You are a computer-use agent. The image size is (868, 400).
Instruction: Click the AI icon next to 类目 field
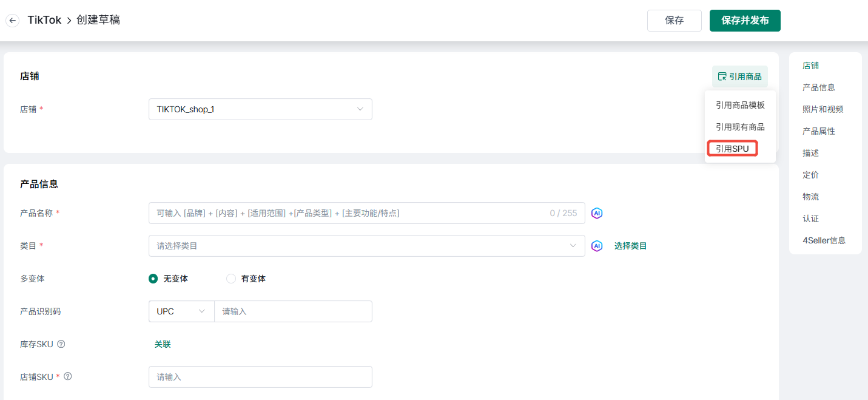[597, 246]
